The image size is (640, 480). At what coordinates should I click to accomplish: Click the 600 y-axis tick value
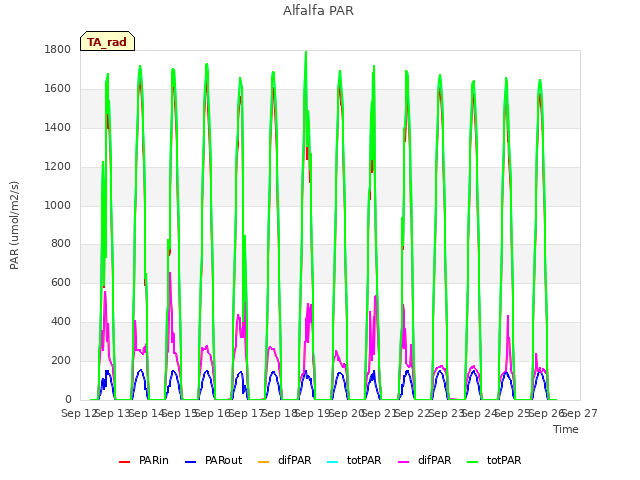pos(61,282)
